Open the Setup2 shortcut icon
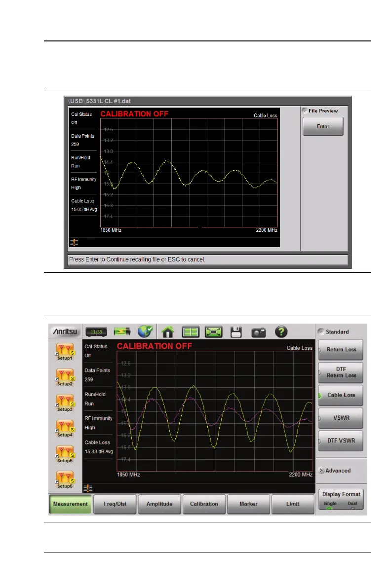The height and width of the screenshot is (588, 391). point(65,377)
